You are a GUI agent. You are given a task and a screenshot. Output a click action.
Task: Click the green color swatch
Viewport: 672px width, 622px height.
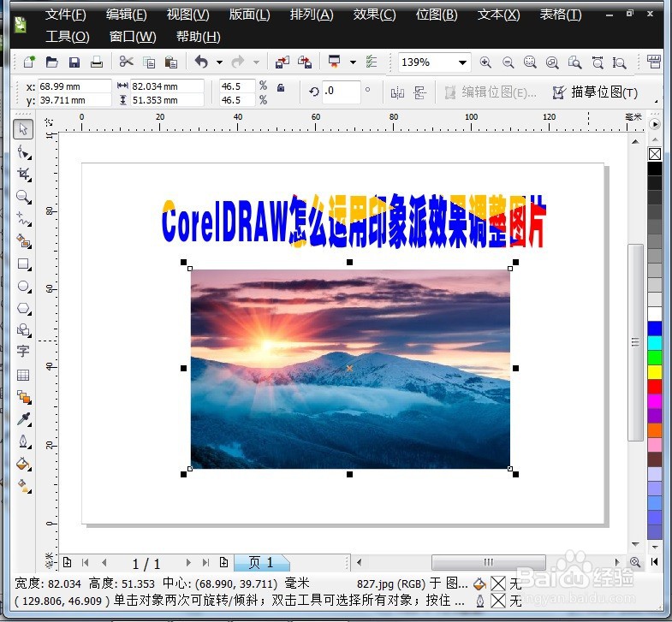[x=654, y=358]
